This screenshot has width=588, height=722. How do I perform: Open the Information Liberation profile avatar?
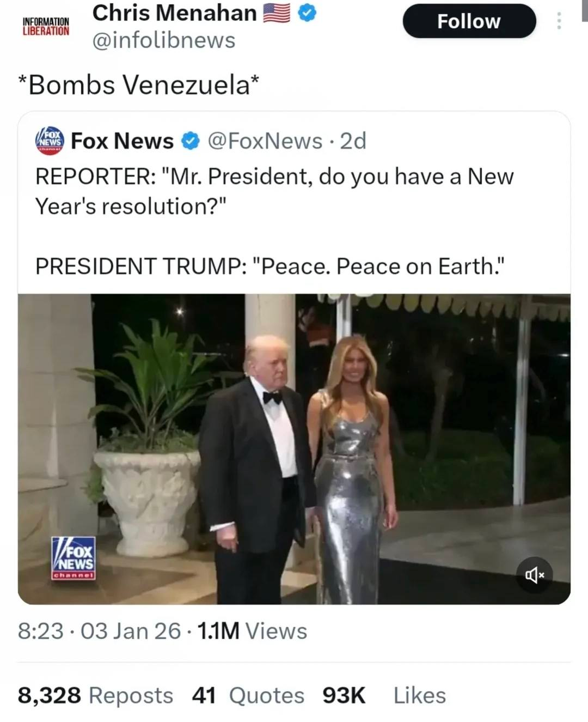click(46, 26)
